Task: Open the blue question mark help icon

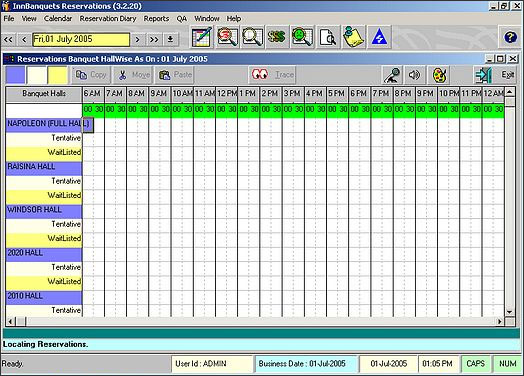Action: (x=510, y=37)
